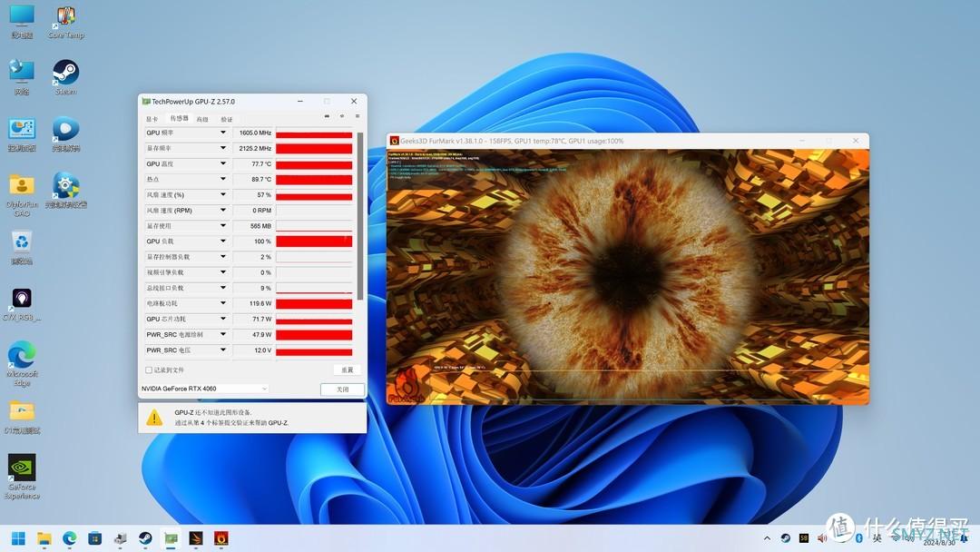
Task: Click GPU-Z screenshot camera icon in title area
Action: pos(327,116)
